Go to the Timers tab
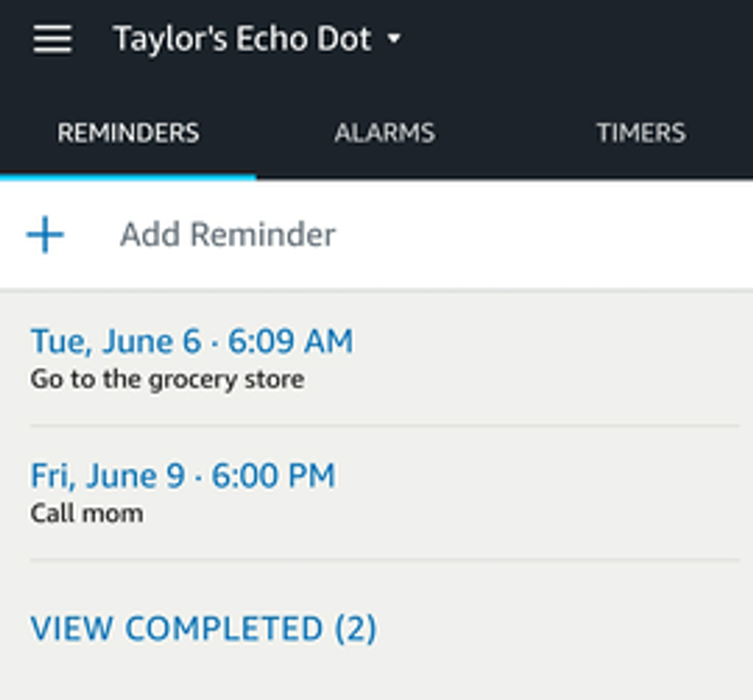The height and width of the screenshot is (700, 753). 641,133
